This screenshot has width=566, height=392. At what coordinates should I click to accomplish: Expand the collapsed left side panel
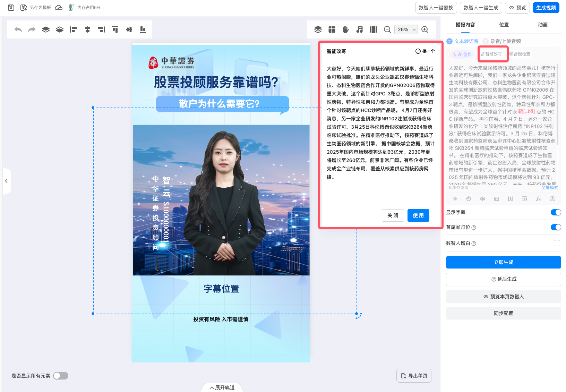pos(6,181)
